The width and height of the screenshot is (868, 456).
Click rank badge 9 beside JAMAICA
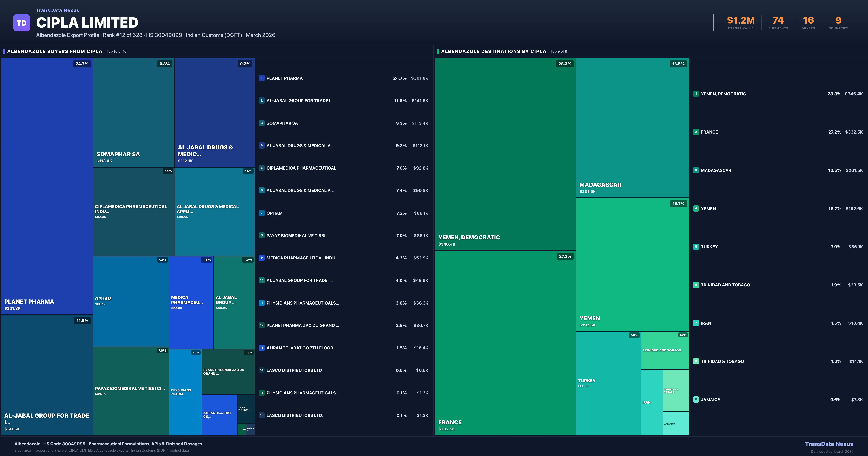pos(696,399)
